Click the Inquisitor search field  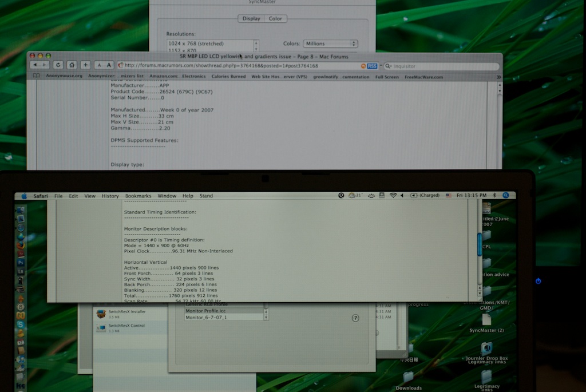click(442, 66)
